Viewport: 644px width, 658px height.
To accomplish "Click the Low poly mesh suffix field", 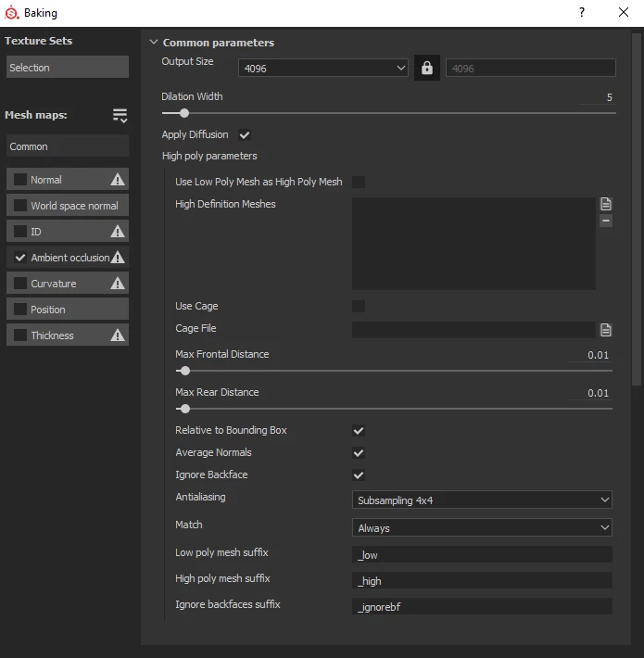I will click(x=482, y=554).
